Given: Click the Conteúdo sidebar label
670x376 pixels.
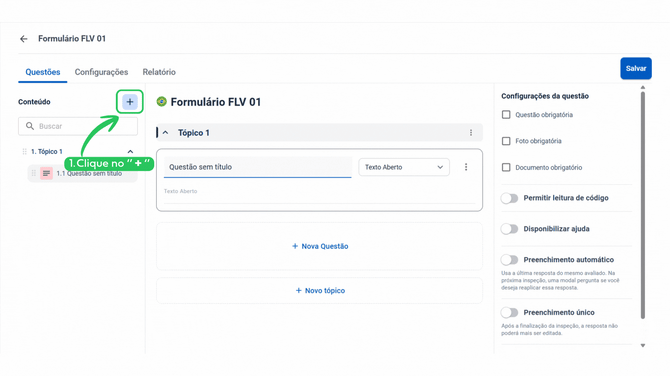Looking at the screenshot, I should [34, 102].
